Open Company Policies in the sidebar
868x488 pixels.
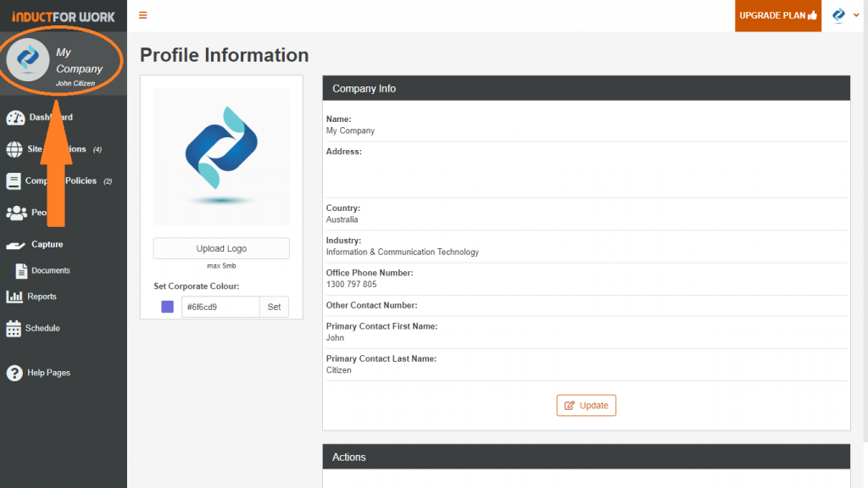(x=15, y=180)
